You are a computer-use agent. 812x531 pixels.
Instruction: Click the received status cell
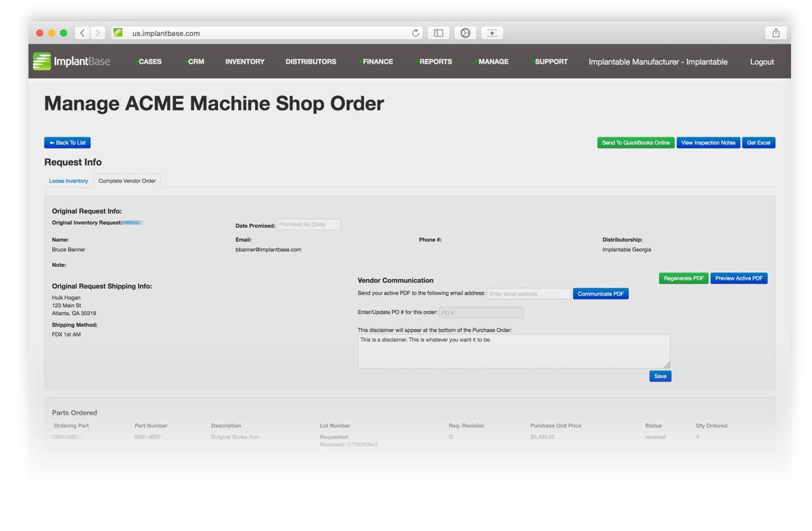tap(655, 438)
